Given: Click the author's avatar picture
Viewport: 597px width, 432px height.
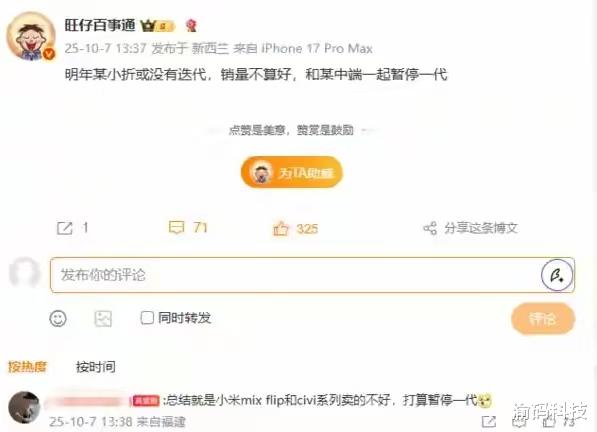Looking at the screenshot, I should tap(31, 36).
